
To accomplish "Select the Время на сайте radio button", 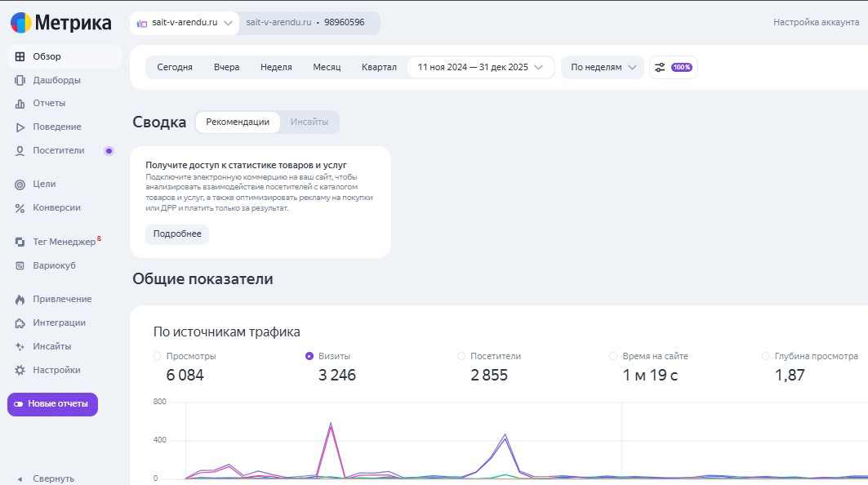I will tap(613, 356).
